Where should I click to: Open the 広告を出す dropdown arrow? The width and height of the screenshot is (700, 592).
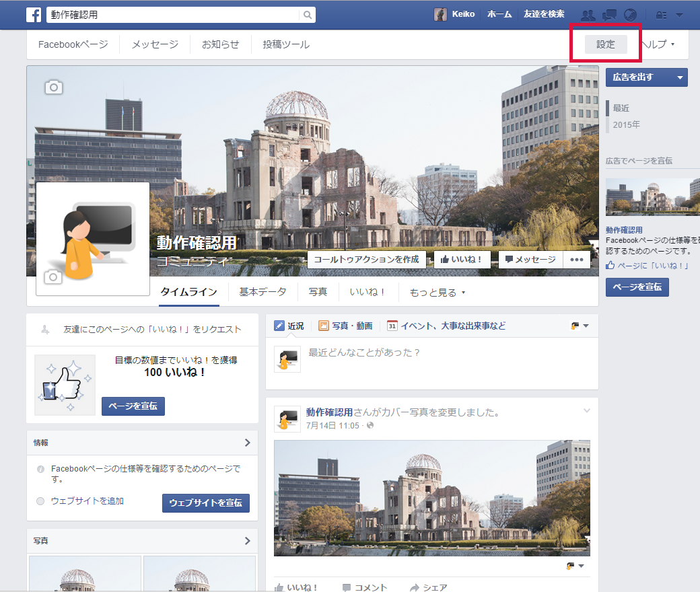(680, 77)
